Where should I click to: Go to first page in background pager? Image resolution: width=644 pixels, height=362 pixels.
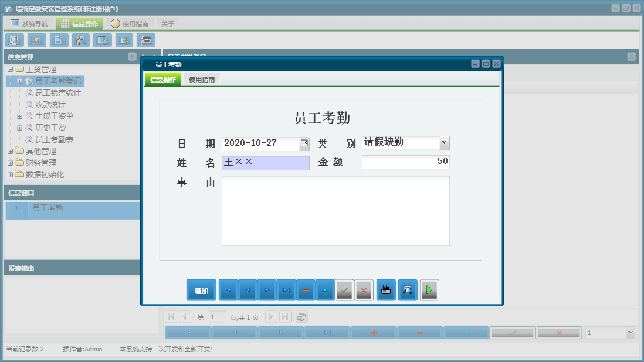171,317
